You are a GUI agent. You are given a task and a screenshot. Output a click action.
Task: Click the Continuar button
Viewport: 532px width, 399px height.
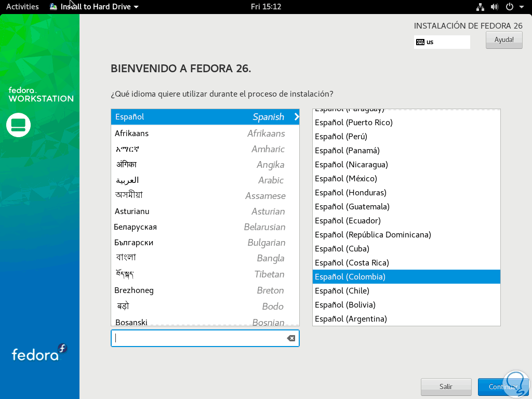(503, 387)
